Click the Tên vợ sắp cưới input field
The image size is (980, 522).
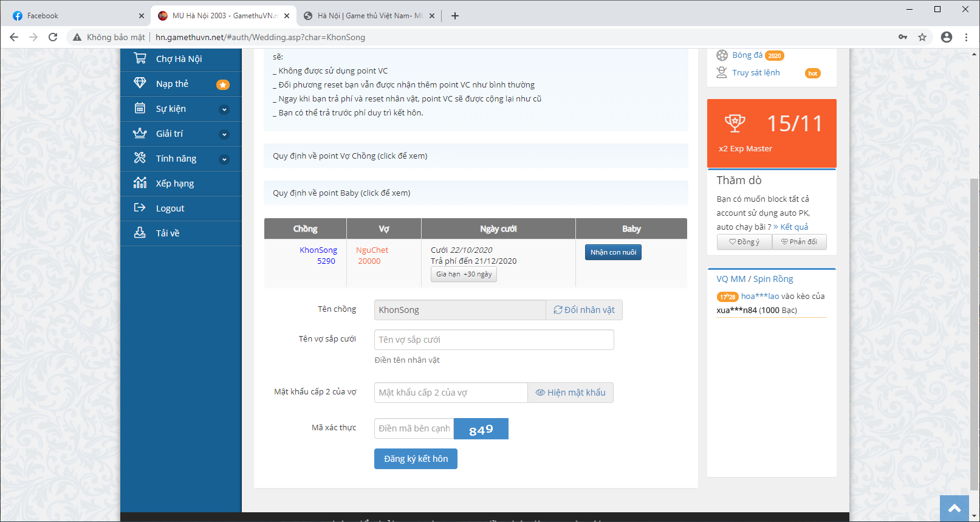click(493, 340)
